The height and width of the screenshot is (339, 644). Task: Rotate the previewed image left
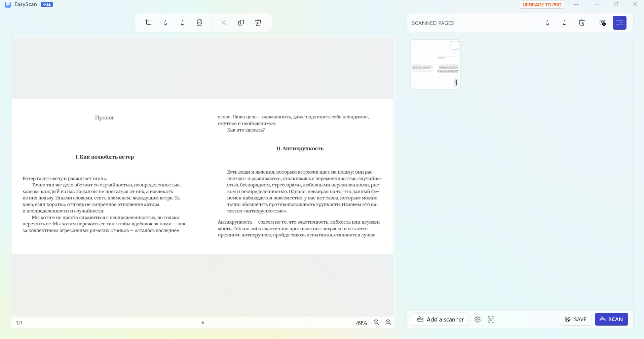click(x=165, y=23)
